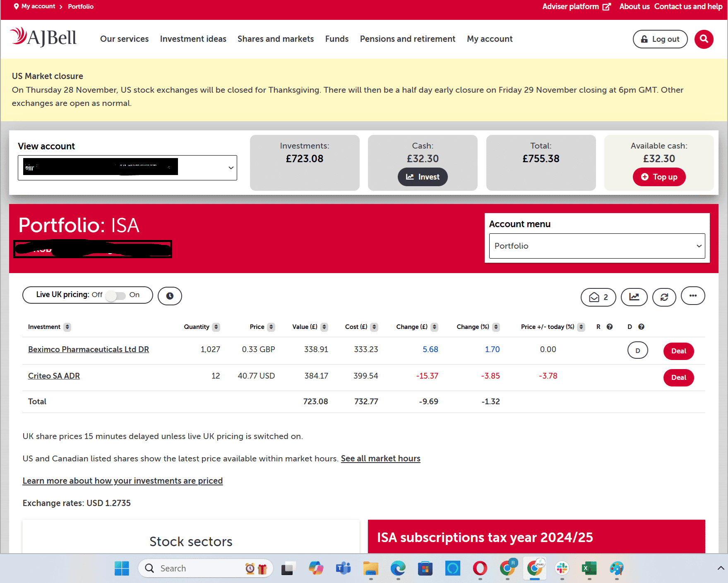Expand the View account dropdown
This screenshot has width=728, height=583.
(127, 168)
